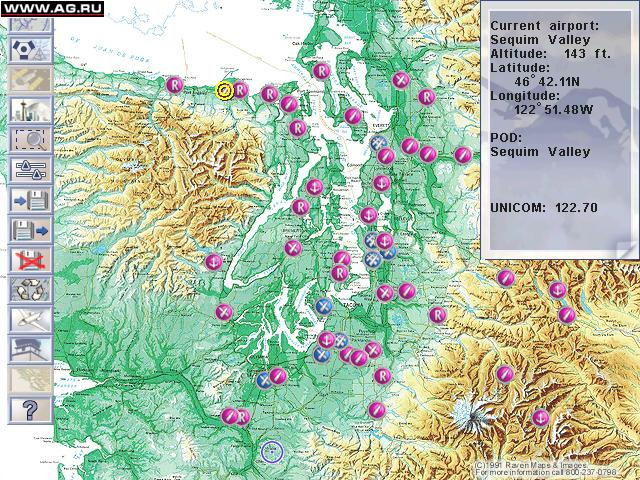Select the zoom magnifier tool
640x480 pixels.
point(31,140)
